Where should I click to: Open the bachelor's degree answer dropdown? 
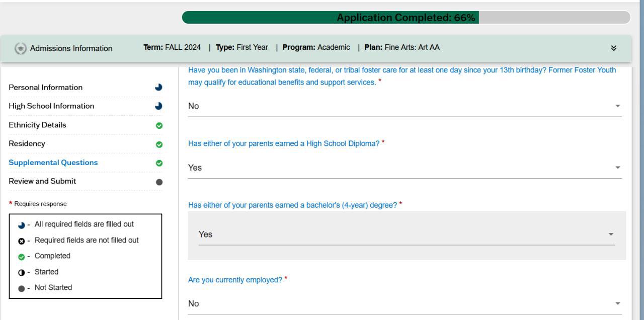611,234
